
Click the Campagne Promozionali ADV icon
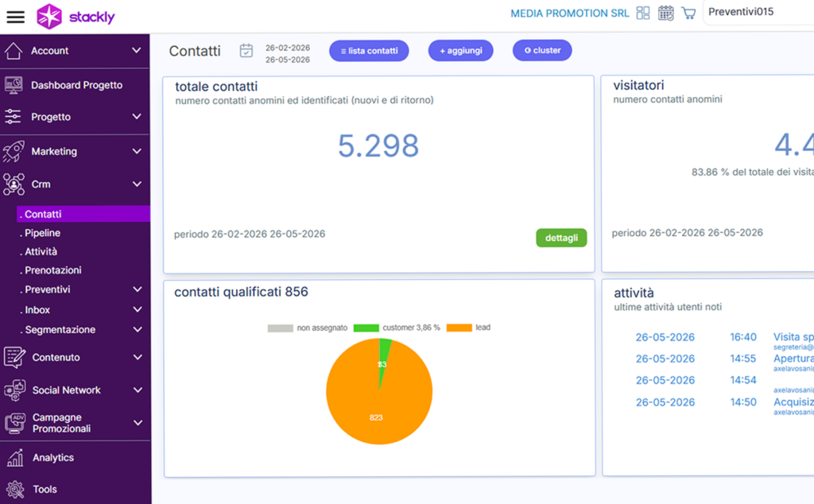pyautogui.click(x=15, y=423)
